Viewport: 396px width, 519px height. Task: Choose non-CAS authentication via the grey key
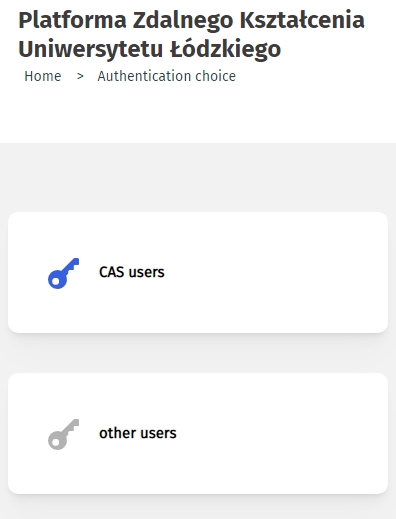click(x=63, y=434)
